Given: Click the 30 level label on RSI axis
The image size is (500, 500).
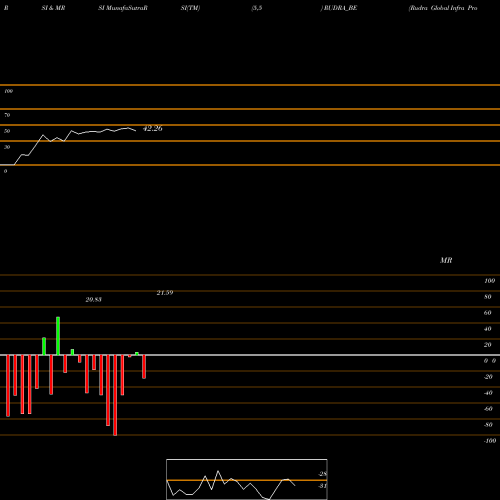Looking at the screenshot, I should [7, 147].
